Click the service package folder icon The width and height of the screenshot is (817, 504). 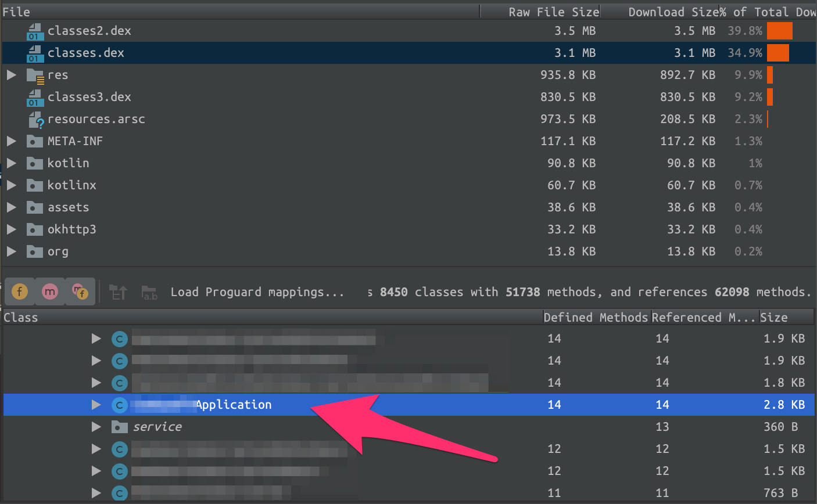[119, 427]
